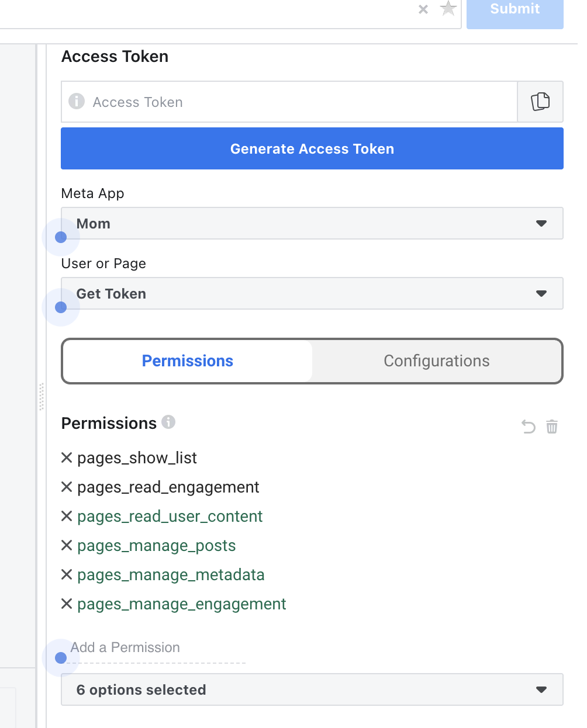Image resolution: width=587 pixels, height=728 pixels.
Task: Remove pages_manage_metadata permission X icon
Action: (67, 574)
